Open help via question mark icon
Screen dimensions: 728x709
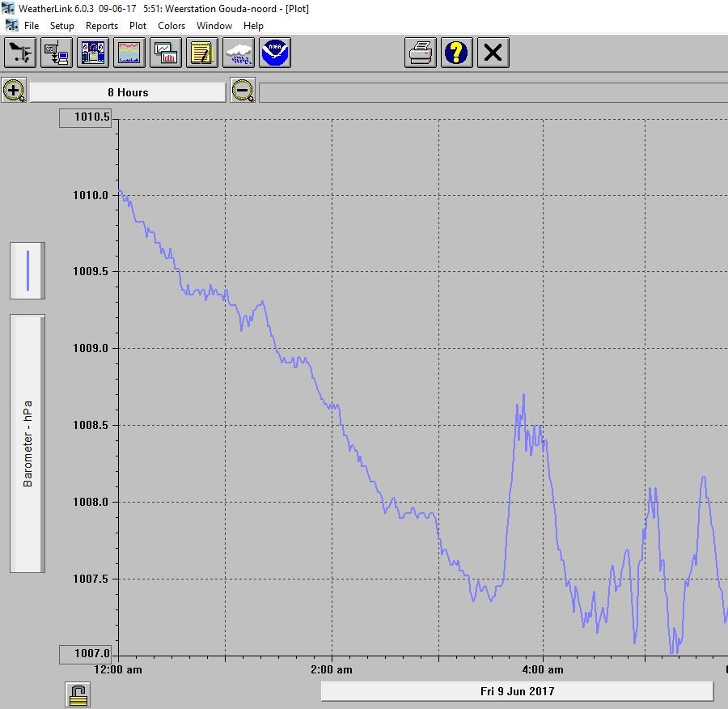[x=457, y=53]
